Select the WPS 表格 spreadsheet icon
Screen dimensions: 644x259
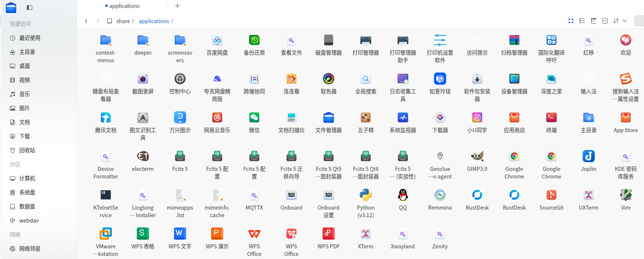click(143, 234)
